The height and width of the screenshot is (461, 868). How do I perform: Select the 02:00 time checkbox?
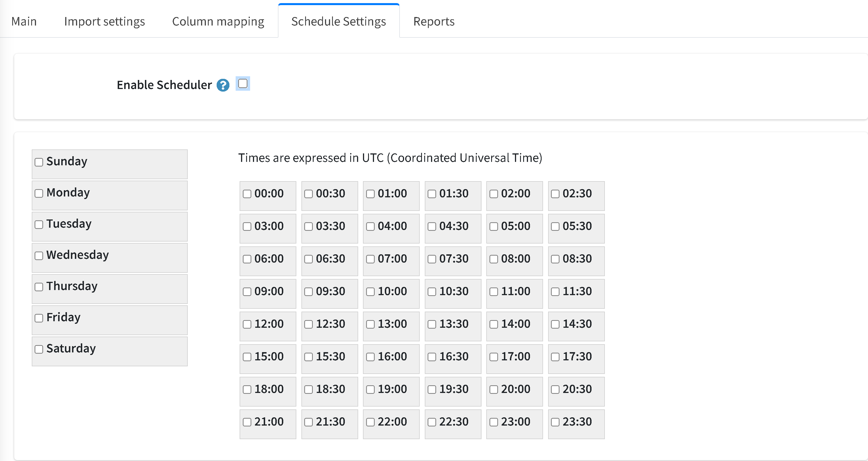tap(494, 194)
